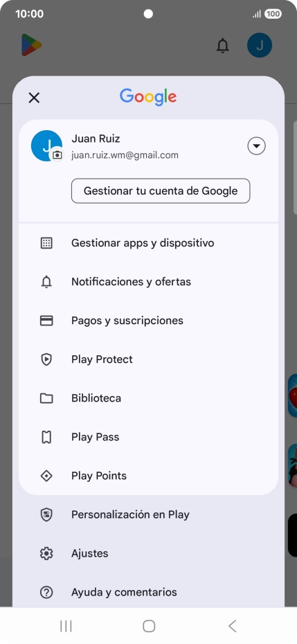The width and height of the screenshot is (297, 644).
Task: Open the Ajustes gear icon
Action: [46, 553]
